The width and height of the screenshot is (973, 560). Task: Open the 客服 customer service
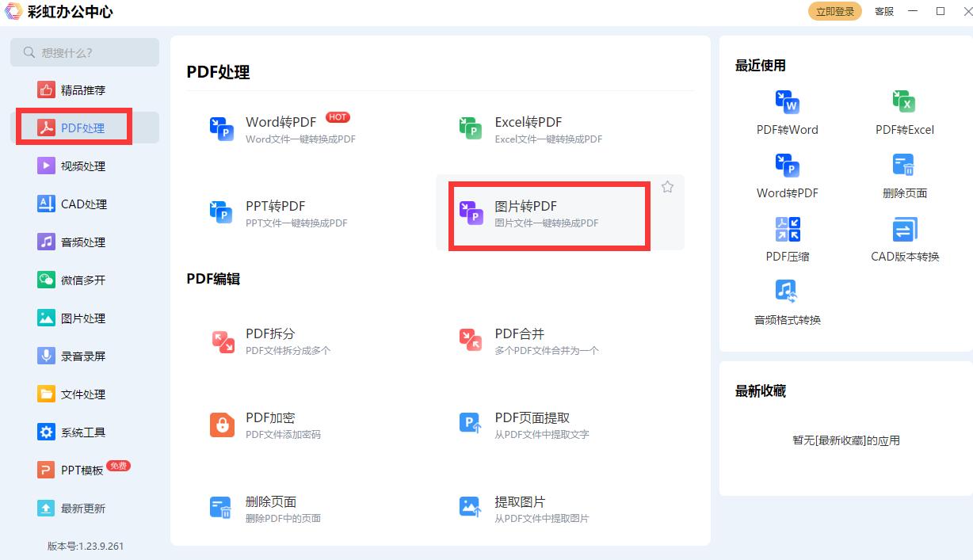[883, 11]
